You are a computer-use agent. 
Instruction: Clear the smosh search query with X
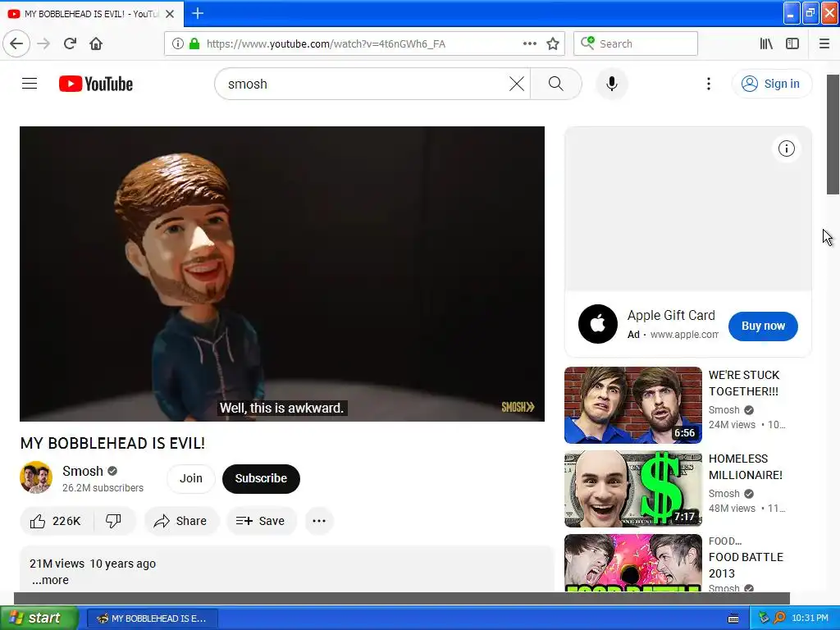(517, 84)
